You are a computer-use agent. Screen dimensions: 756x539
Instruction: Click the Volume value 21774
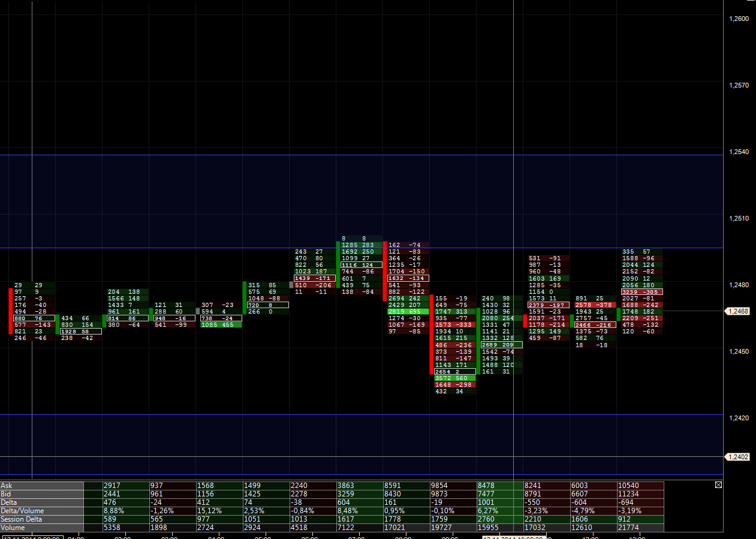(640, 528)
